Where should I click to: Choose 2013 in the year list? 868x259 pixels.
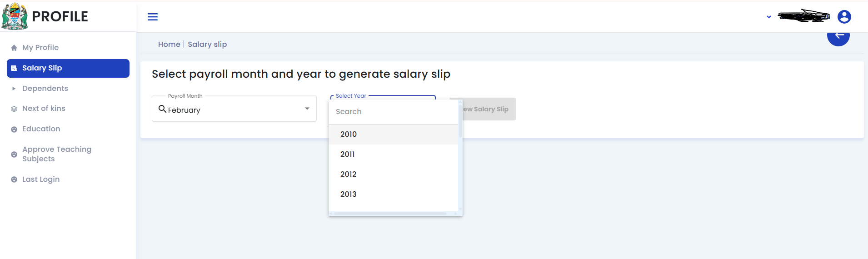[349, 194]
